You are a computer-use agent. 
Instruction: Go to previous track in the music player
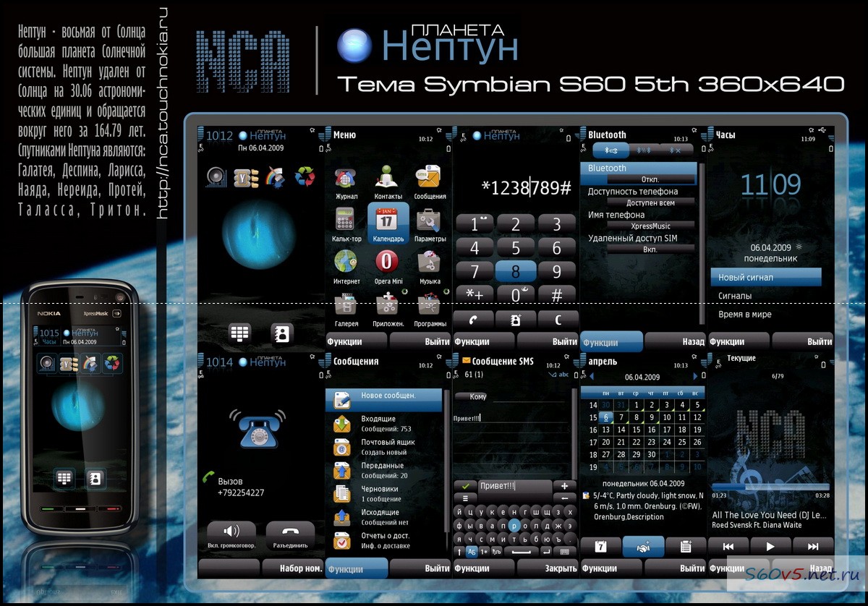click(x=728, y=547)
